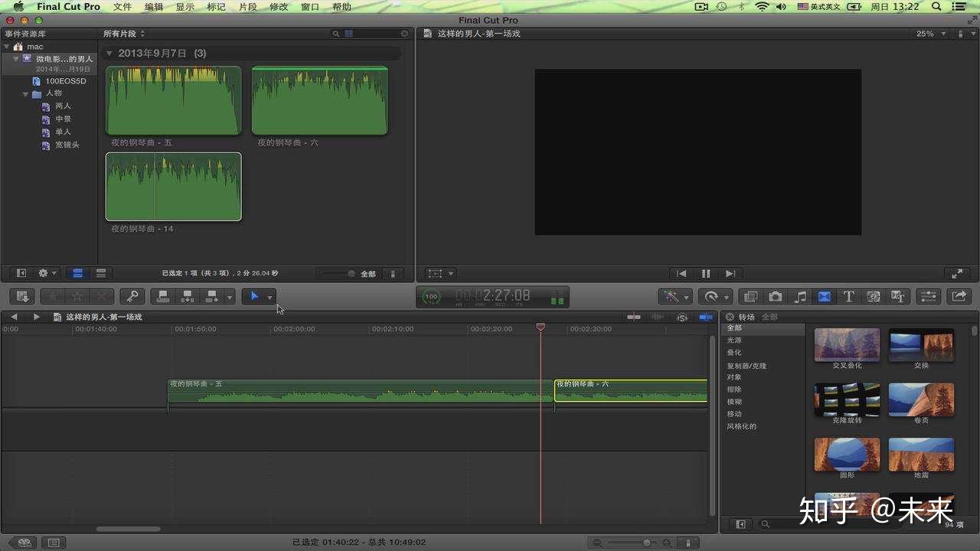
Task: Open the media import button
Action: pos(22,296)
